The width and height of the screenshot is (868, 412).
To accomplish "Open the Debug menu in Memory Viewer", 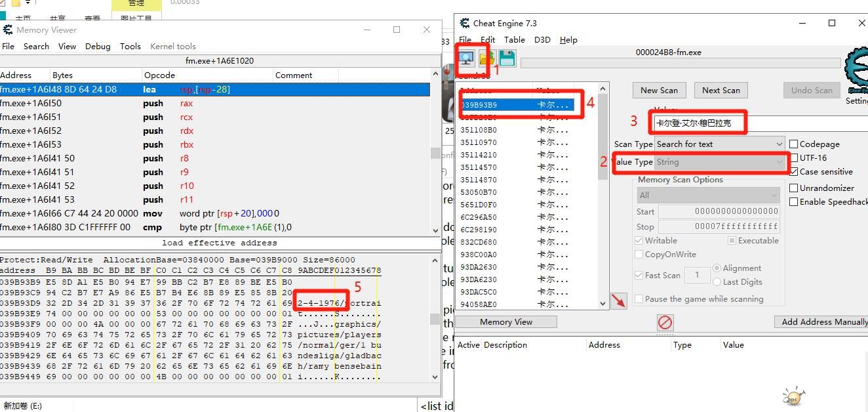I will click(x=98, y=46).
